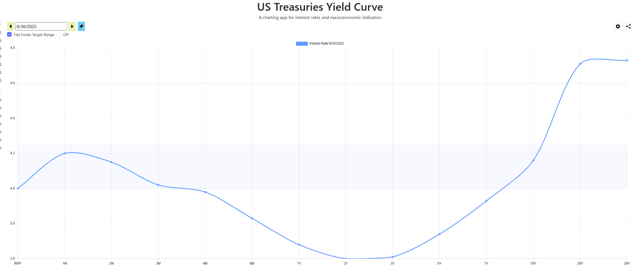
Task: Enable the CPI checkbox
Action: pyautogui.click(x=59, y=35)
